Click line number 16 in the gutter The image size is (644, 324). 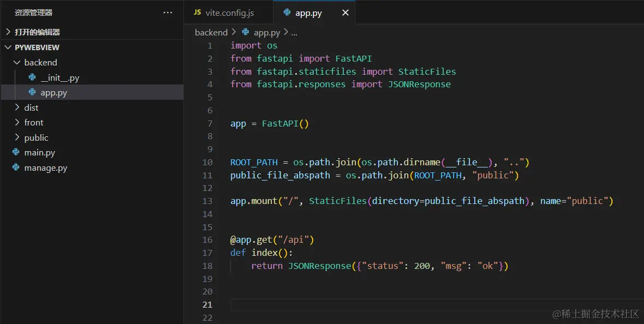pos(207,240)
